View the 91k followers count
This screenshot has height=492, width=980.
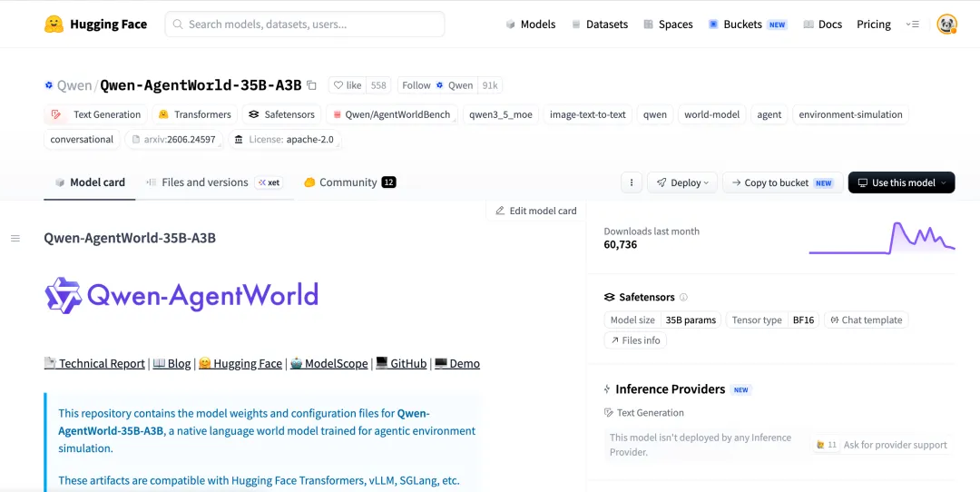tap(490, 85)
